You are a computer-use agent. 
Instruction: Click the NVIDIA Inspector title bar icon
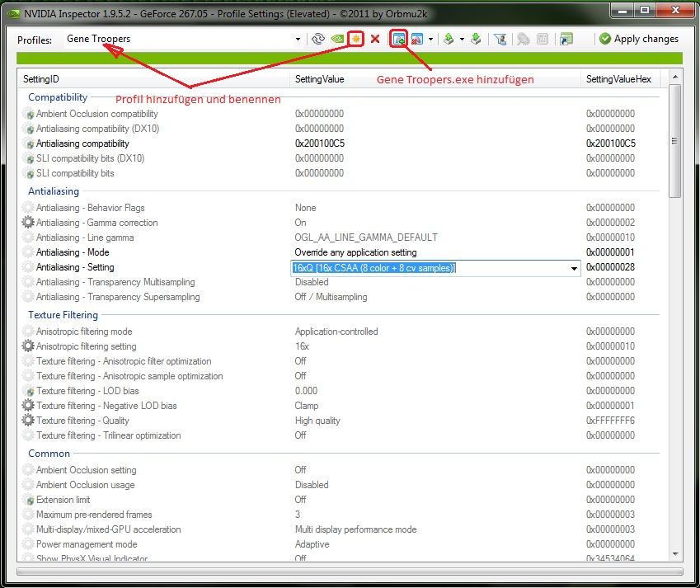tap(14, 14)
